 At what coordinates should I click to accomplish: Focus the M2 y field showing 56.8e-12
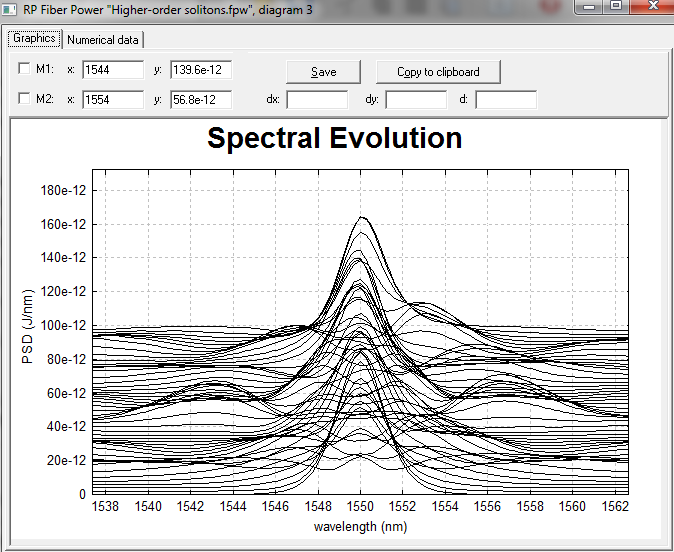pyautogui.click(x=200, y=100)
